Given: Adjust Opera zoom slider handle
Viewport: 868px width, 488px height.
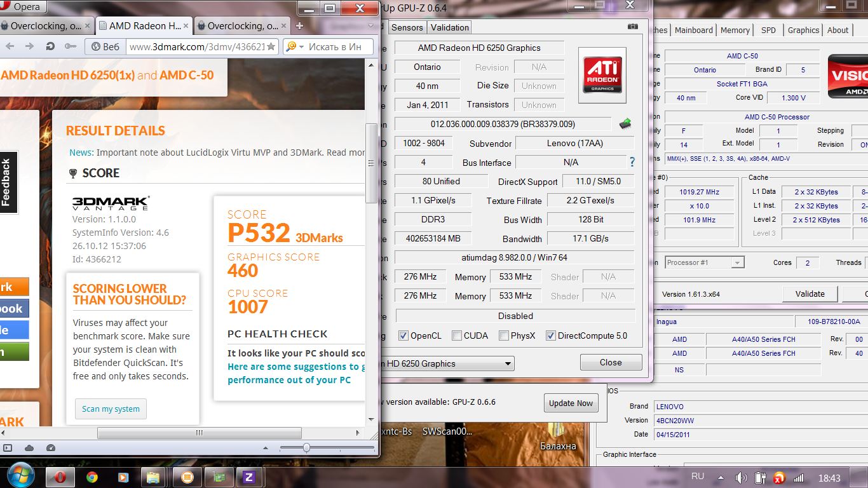Looking at the screenshot, I should (x=306, y=448).
